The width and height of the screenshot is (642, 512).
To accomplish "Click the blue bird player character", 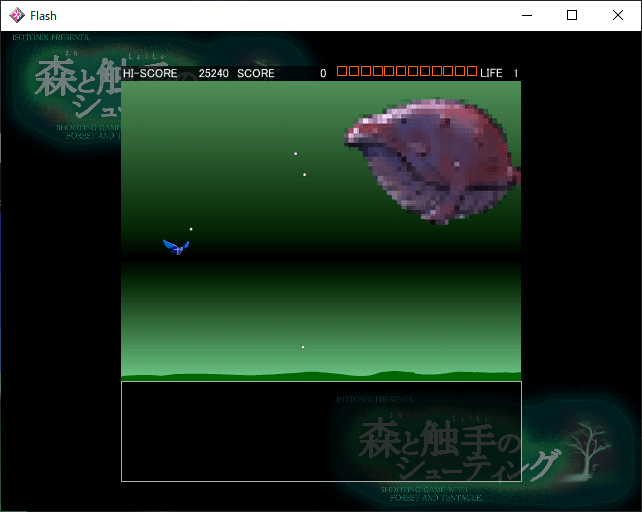I will click(176, 246).
